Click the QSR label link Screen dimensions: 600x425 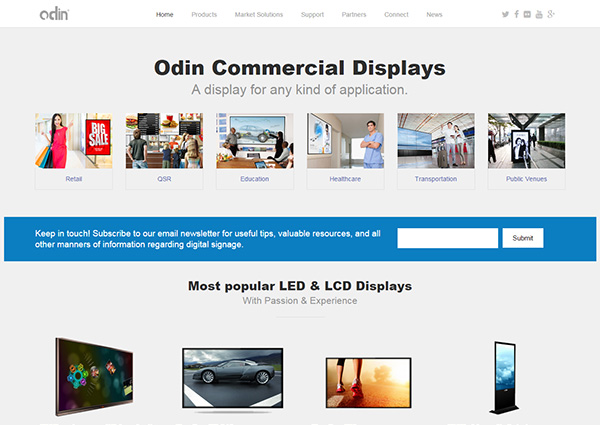(x=164, y=179)
